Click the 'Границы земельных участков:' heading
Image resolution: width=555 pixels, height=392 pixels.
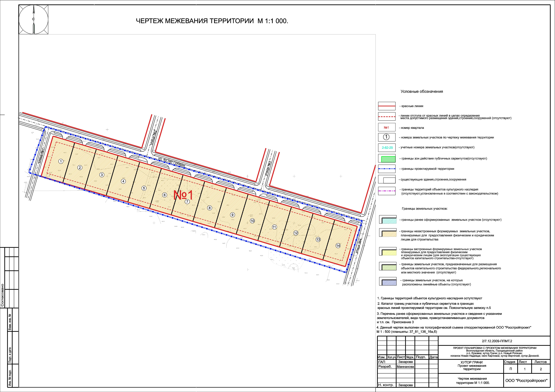(425, 209)
